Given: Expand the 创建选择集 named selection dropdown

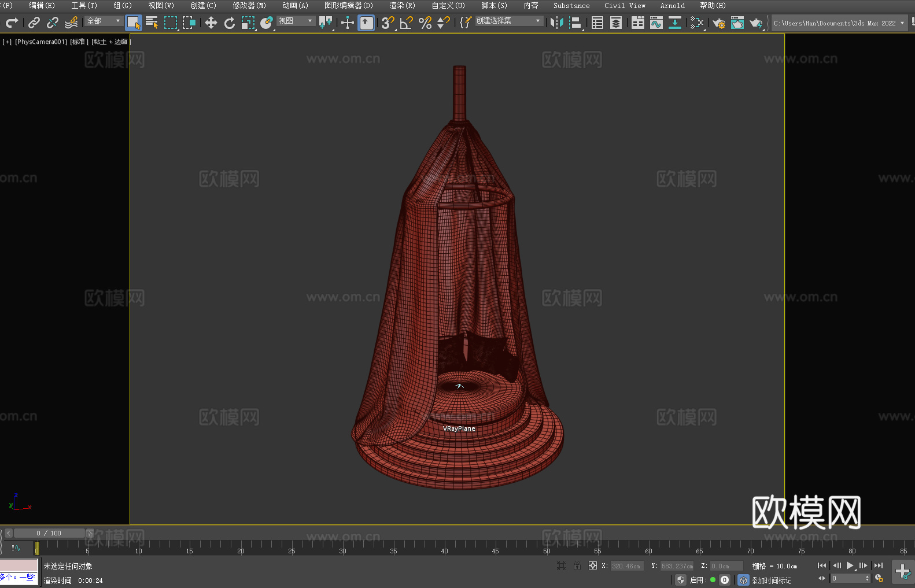Looking at the screenshot, I should click(508, 21).
